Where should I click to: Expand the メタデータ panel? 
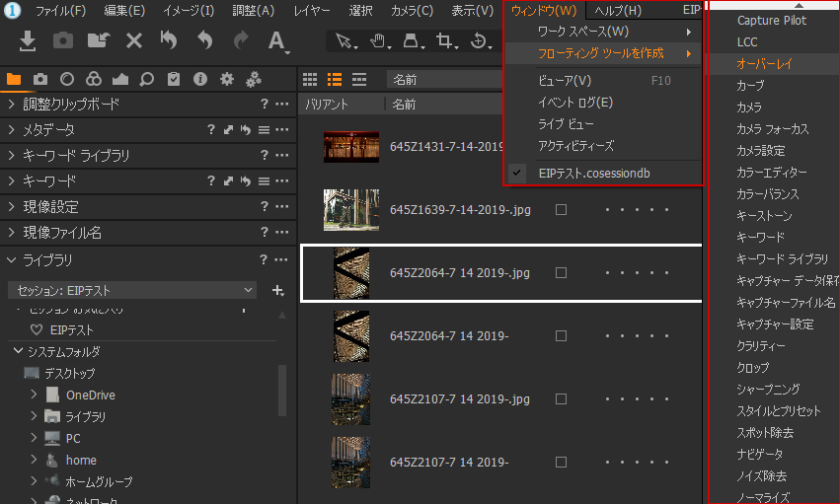11,130
